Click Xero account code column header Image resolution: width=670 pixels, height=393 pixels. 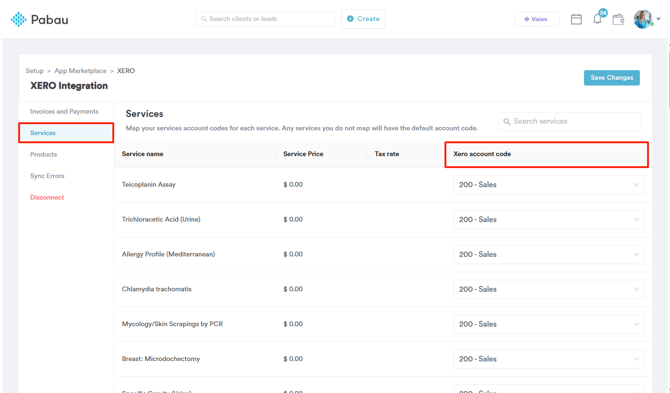click(482, 154)
